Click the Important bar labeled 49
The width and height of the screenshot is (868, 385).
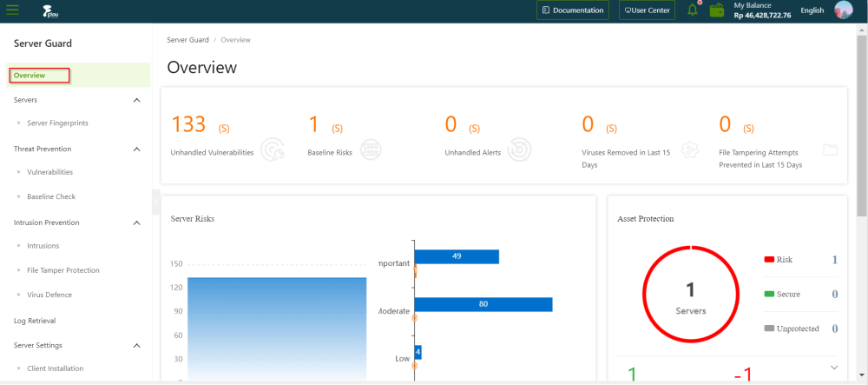coord(457,256)
